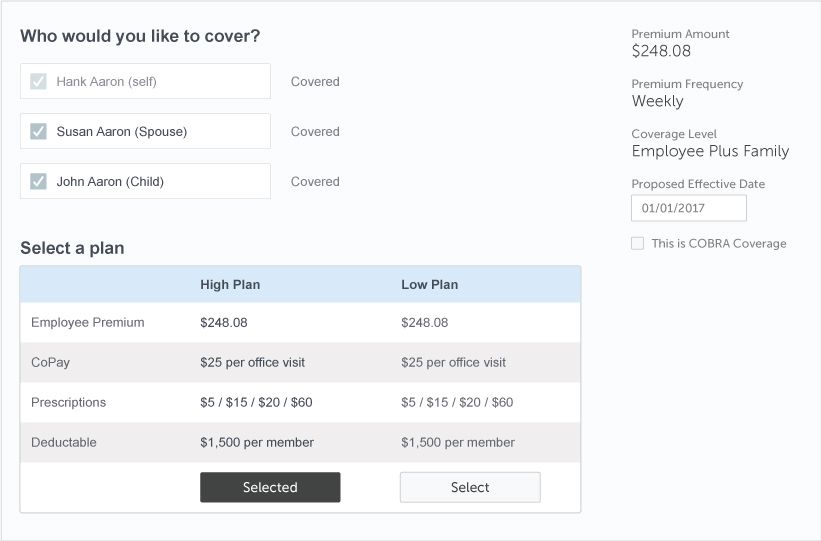Enable the This is COBRA Coverage checkbox
The height and width of the screenshot is (541, 821).
[638, 243]
